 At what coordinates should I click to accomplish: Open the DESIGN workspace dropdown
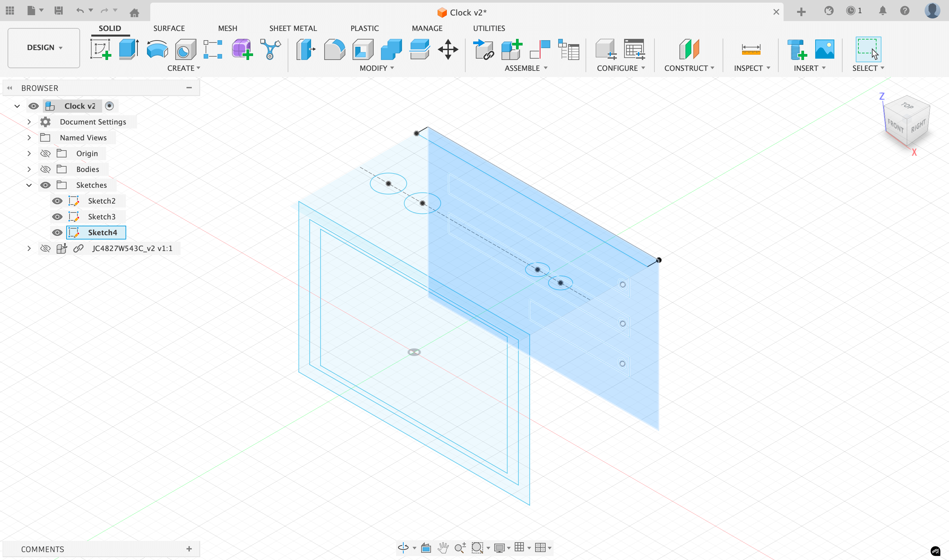click(44, 47)
